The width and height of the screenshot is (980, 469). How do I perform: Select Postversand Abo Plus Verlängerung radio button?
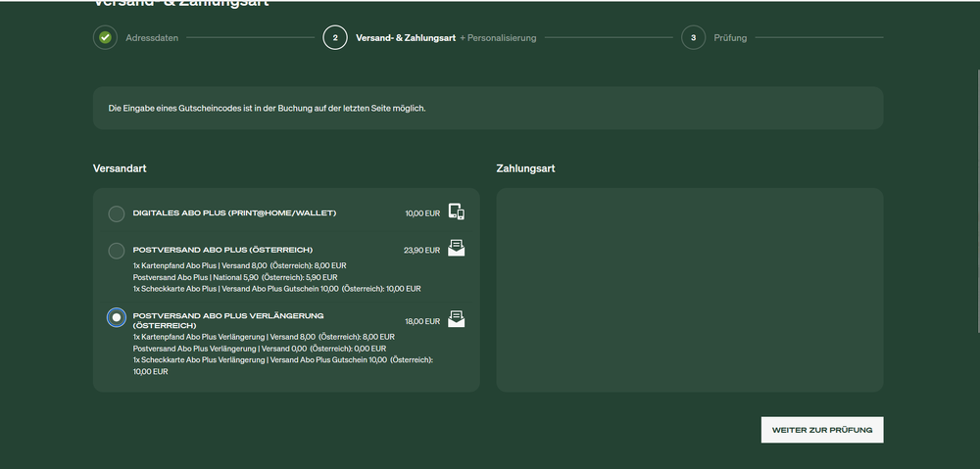point(117,317)
